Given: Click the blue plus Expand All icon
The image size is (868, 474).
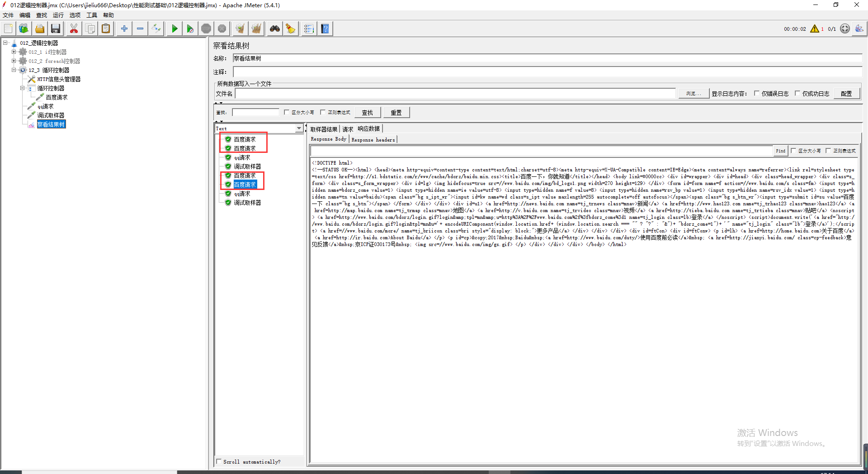Looking at the screenshot, I should pyautogui.click(x=124, y=28).
